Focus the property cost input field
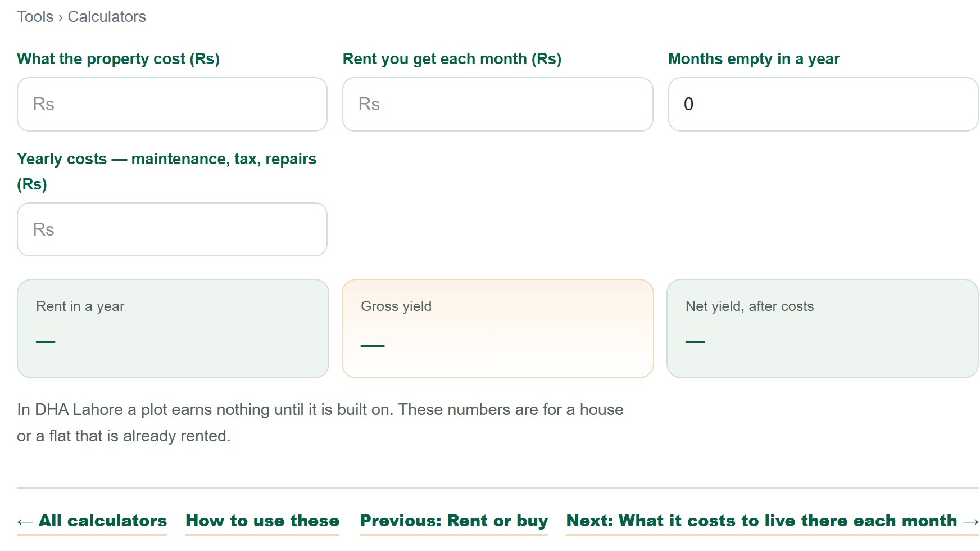Screen dimensions: 980x551 pos(172,104)
